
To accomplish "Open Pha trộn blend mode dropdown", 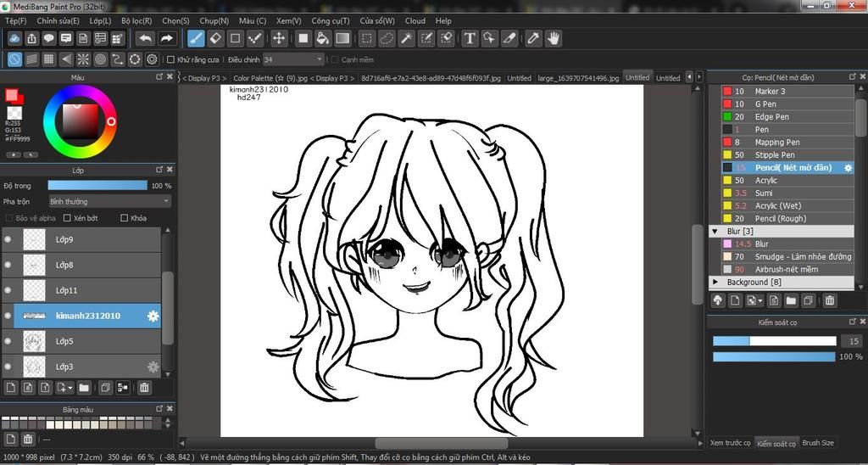I will [109, 202].
